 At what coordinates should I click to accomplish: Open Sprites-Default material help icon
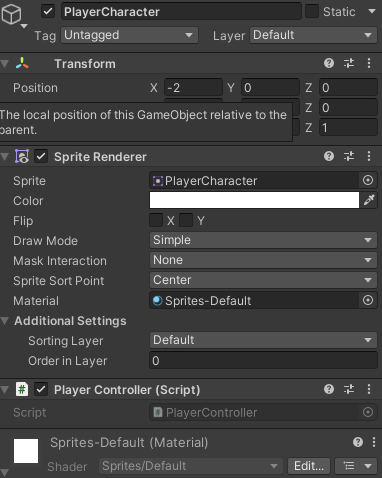pos(358,442)
